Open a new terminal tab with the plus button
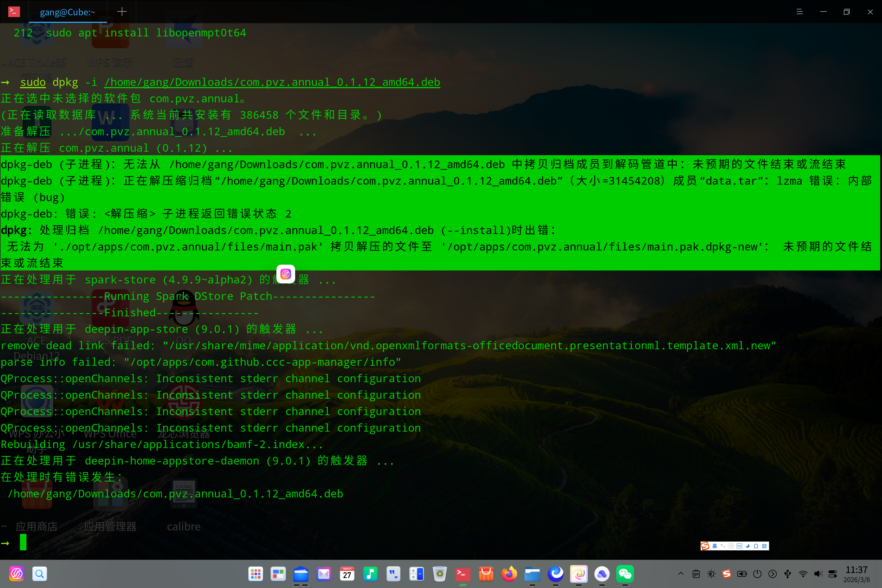 [x=121, y=11]
